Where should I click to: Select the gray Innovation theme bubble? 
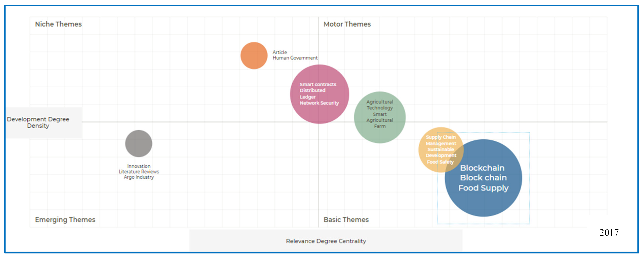click(x=138, y=143)
